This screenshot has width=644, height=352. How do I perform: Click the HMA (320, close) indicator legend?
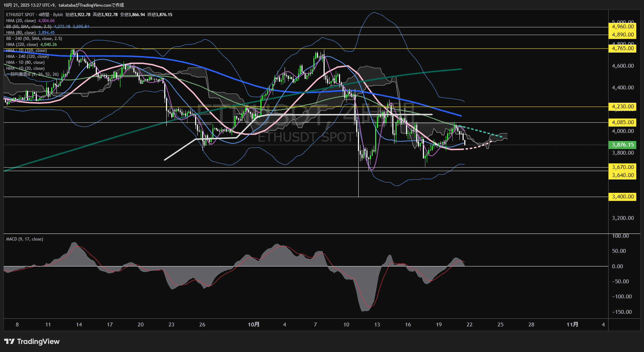[22, 45]
